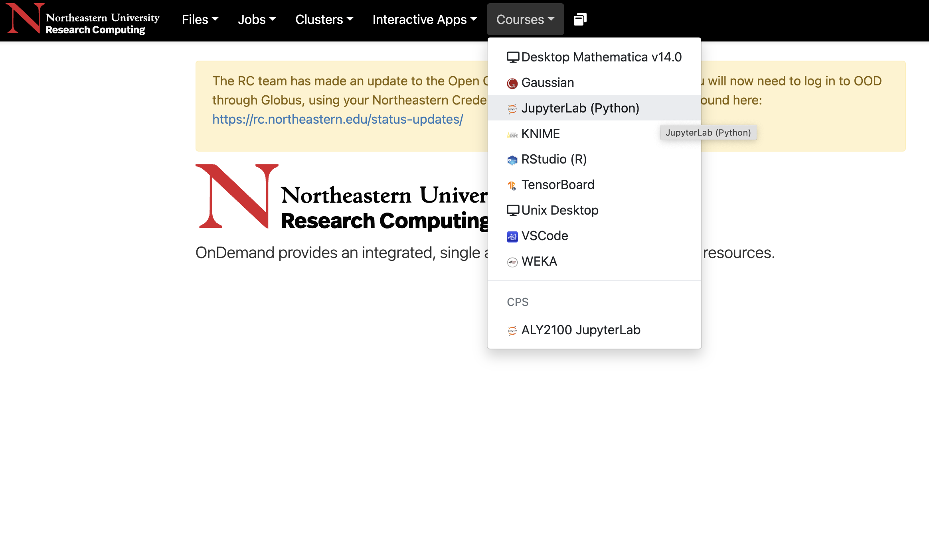Click the CPS section header text
The width and height of the screenshot is (929, 560).
point(518,302)
